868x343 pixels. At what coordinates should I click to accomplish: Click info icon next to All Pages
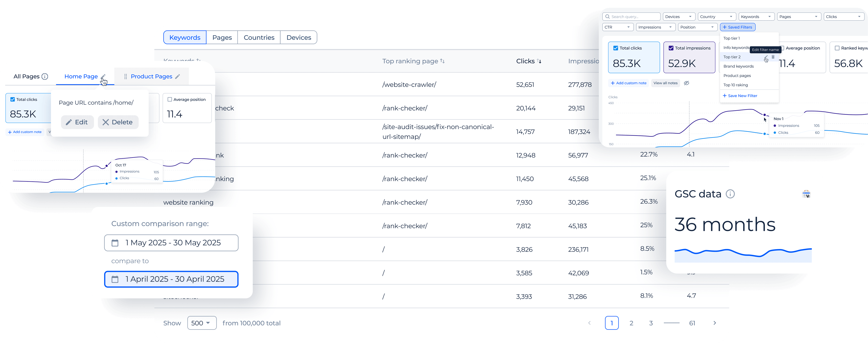tap(44, 77)
